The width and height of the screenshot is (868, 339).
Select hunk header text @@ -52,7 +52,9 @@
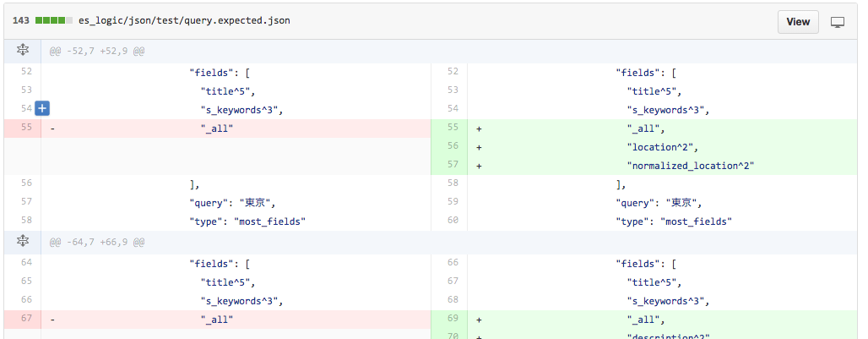[x=97, y=51]
